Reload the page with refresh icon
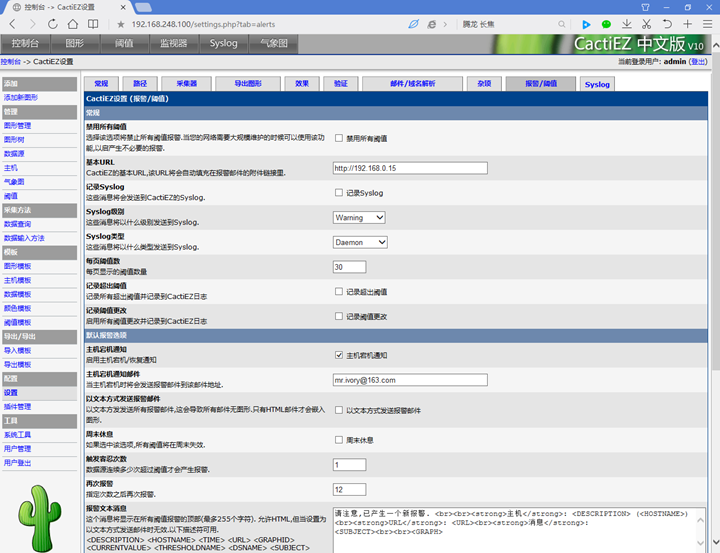720x553 pixels. 53,24
